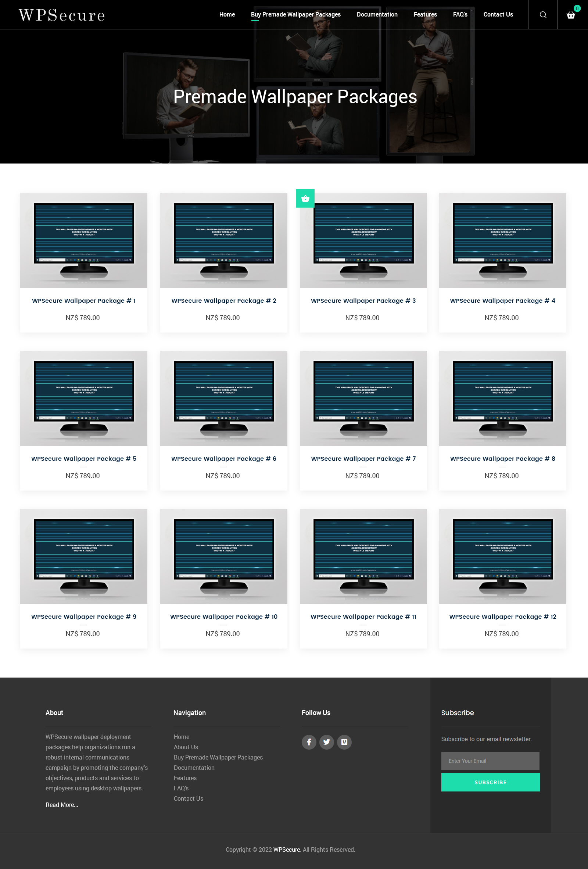Open Documentation in top menu
Screen dimensions: 588x869
377,15
